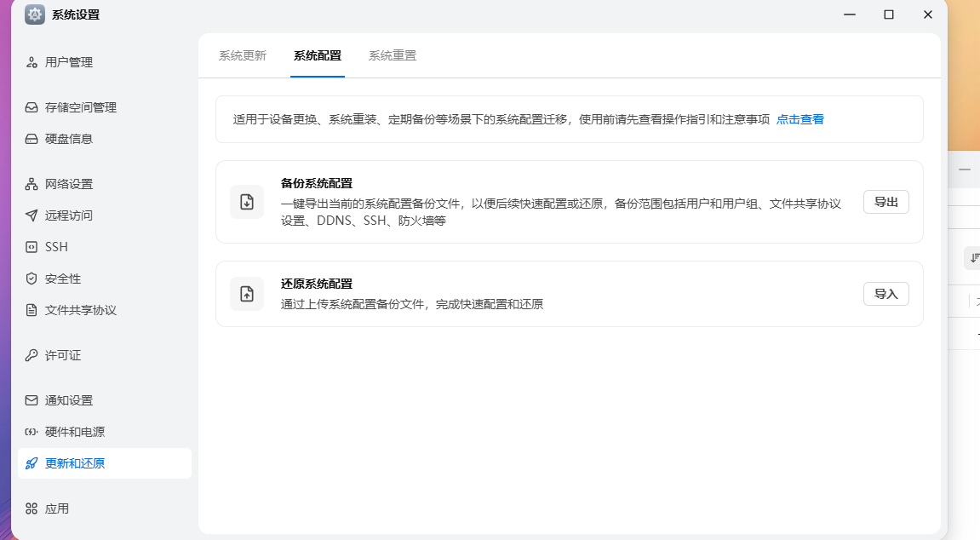Click the 备份系统配置 heading
The image size is (980, 540).
point(317,183)
